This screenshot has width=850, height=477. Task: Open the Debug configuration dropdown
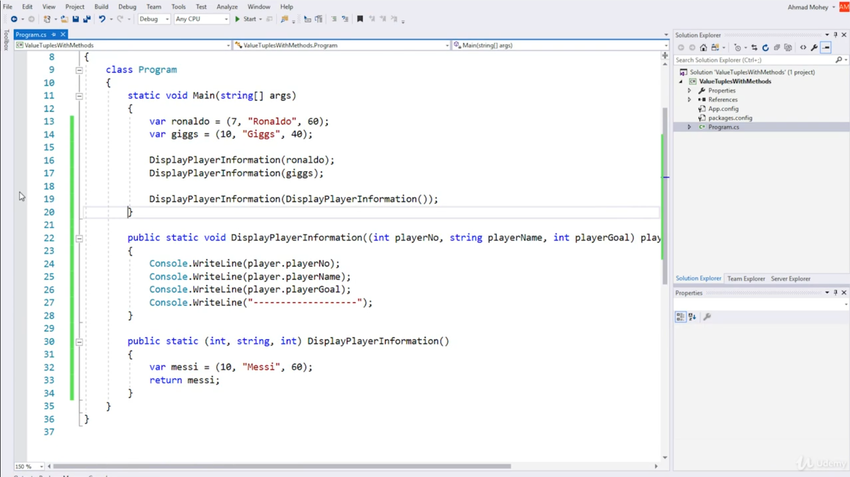[x=154, y=19]
